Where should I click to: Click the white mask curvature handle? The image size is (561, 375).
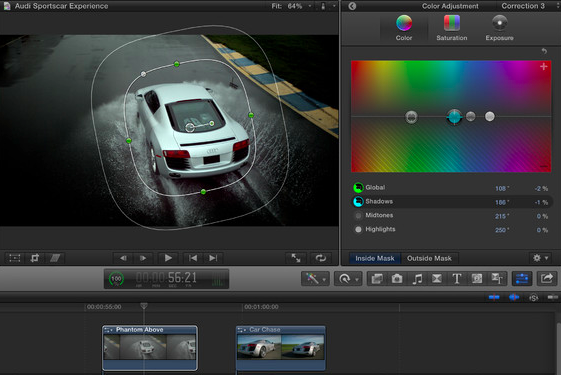coord(143,74)
